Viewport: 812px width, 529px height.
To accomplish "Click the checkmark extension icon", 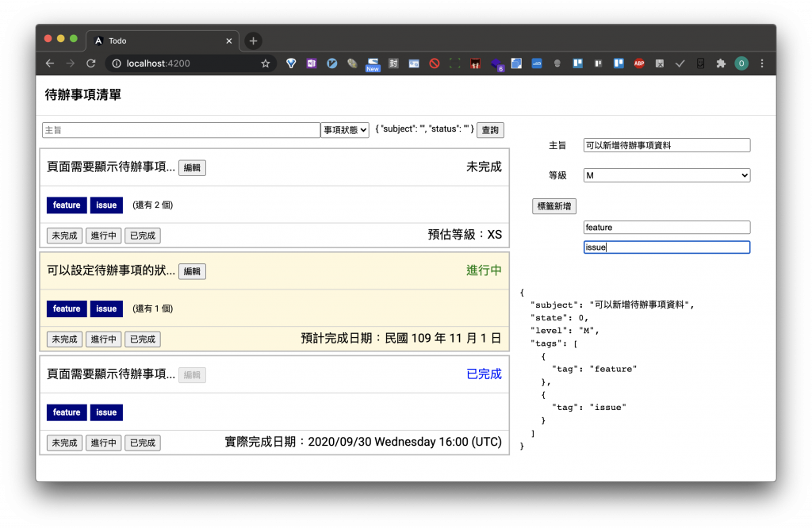I will [x=680, y=63].
